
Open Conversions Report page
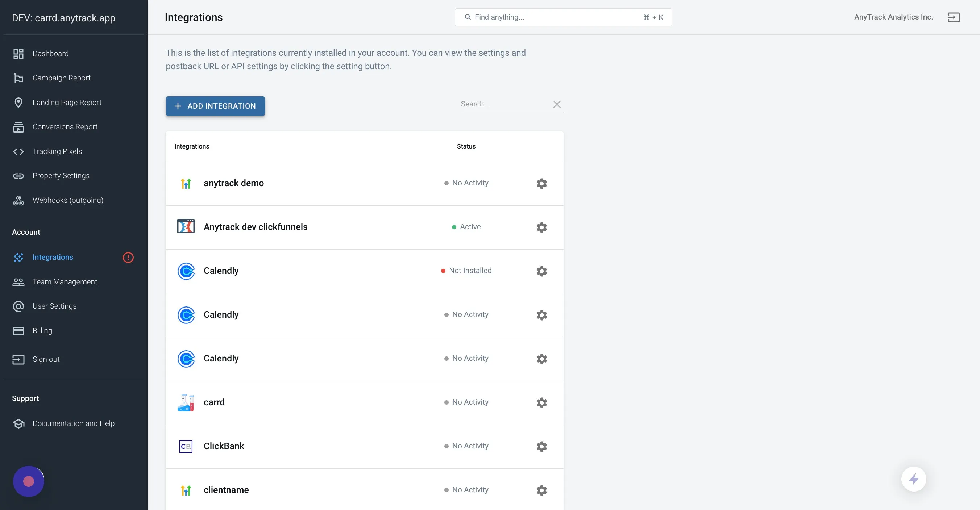pos(65,127)
